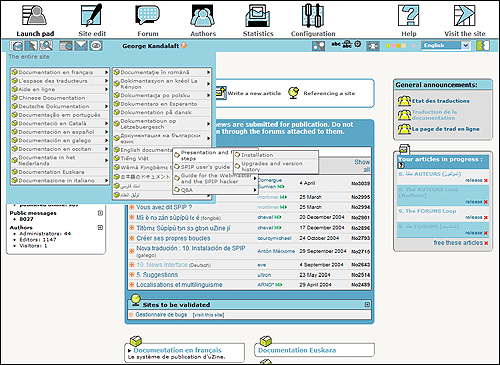Select icons-with-text display mode

[347, 44]
